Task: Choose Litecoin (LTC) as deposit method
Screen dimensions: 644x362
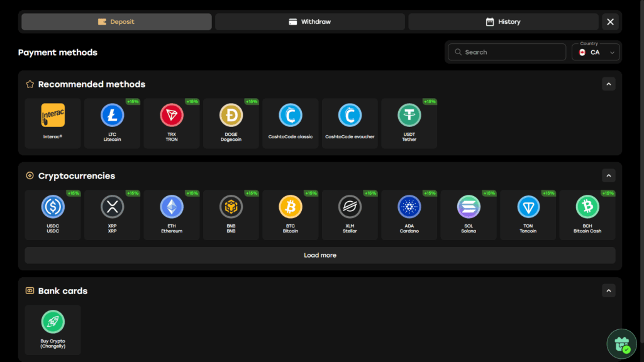Action: pyautogui.click(x=112, y=123)
